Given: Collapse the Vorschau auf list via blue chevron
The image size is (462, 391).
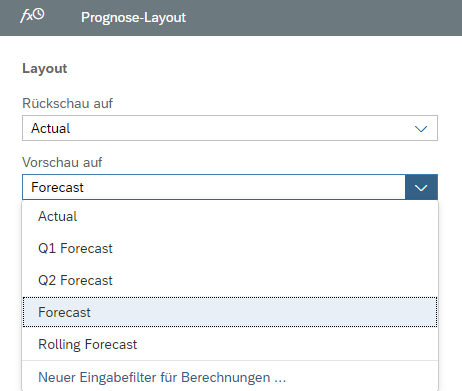Looking at the screenshot, I should click(421, 187).
